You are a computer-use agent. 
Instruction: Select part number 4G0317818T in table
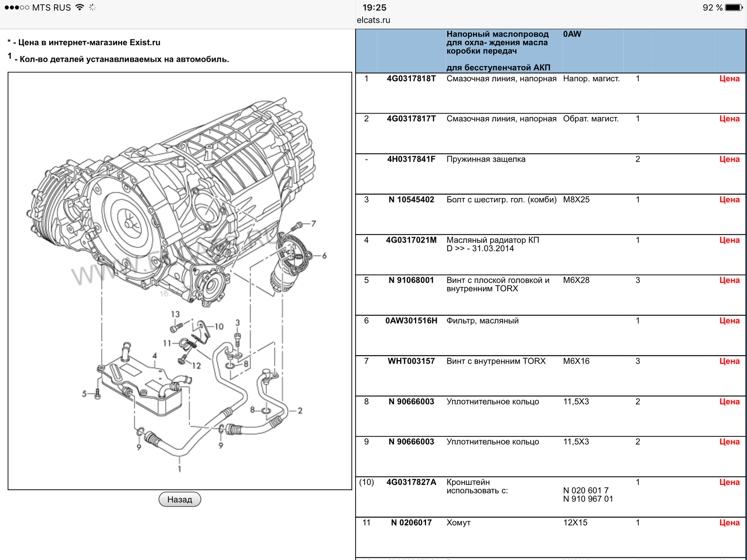[411, 79]
